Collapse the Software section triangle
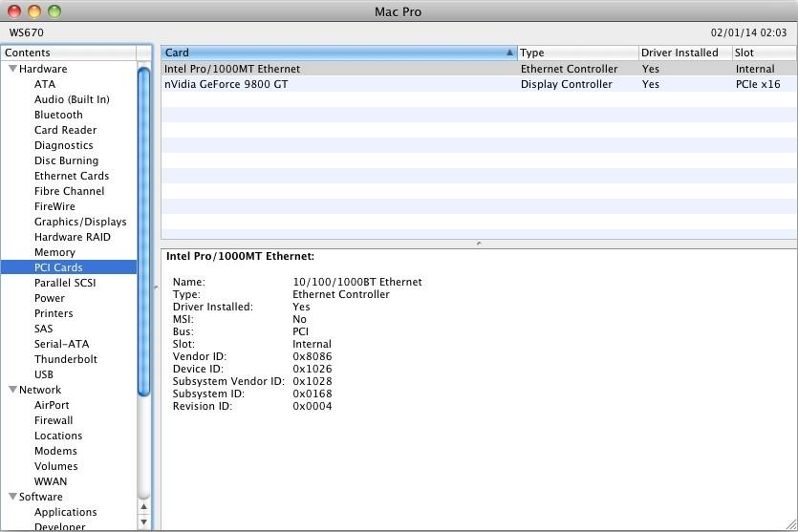The height and width of the screenshot is (532, 798). [12, 497]
